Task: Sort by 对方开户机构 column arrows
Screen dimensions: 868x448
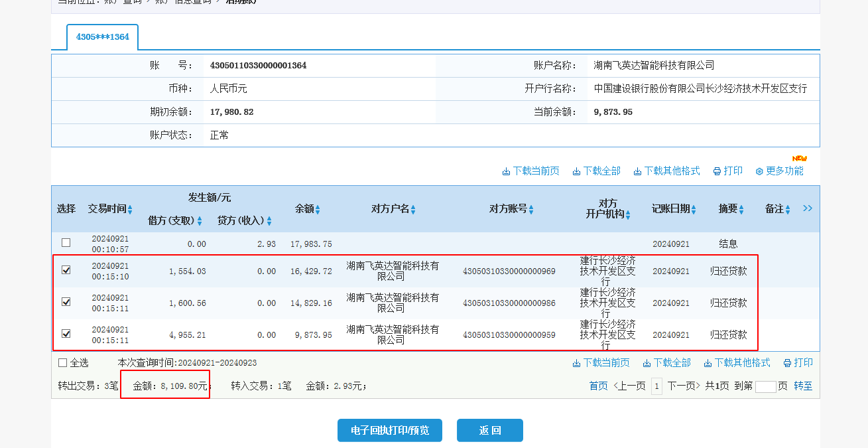Action: 628,215
